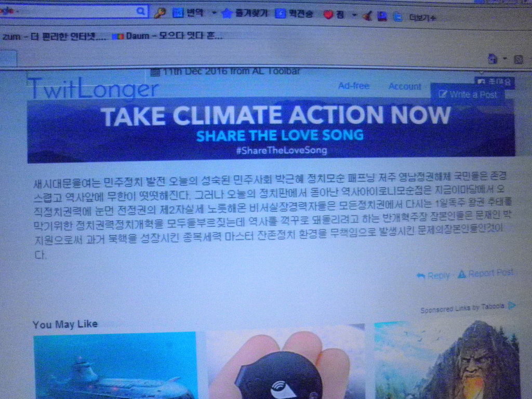Viewport: 532px width, 399px height.
Task: Open the Daum bookmark link
Action: click(x=168, y=36)
